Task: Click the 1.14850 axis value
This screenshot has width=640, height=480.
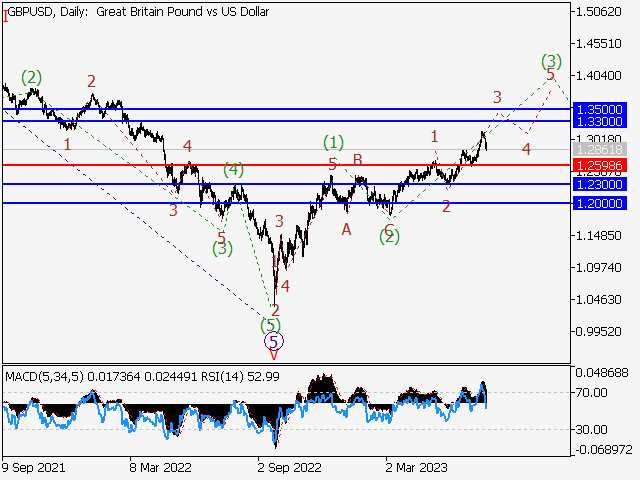Action: pos(598,236)
